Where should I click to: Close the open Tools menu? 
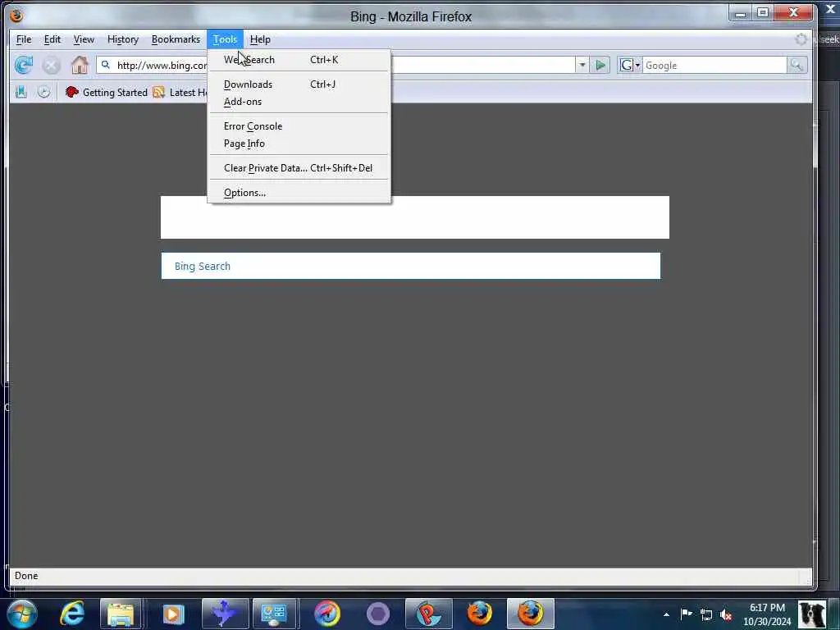[x=225, y=39]
